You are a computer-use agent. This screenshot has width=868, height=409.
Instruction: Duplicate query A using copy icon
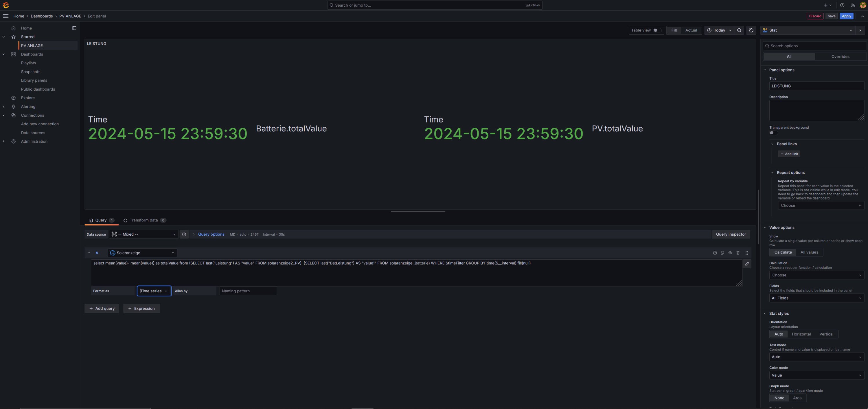pos(722,253)
